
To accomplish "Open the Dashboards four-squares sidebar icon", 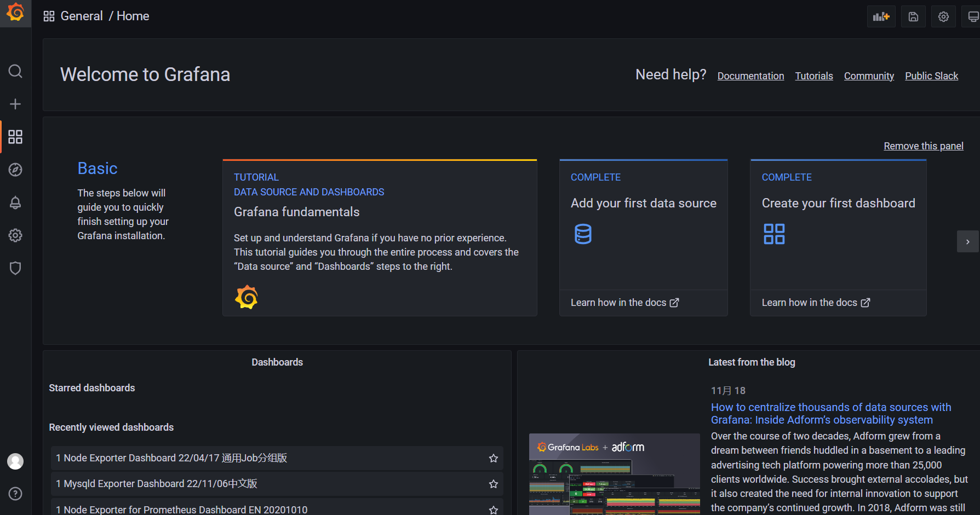I will point(15,137).
